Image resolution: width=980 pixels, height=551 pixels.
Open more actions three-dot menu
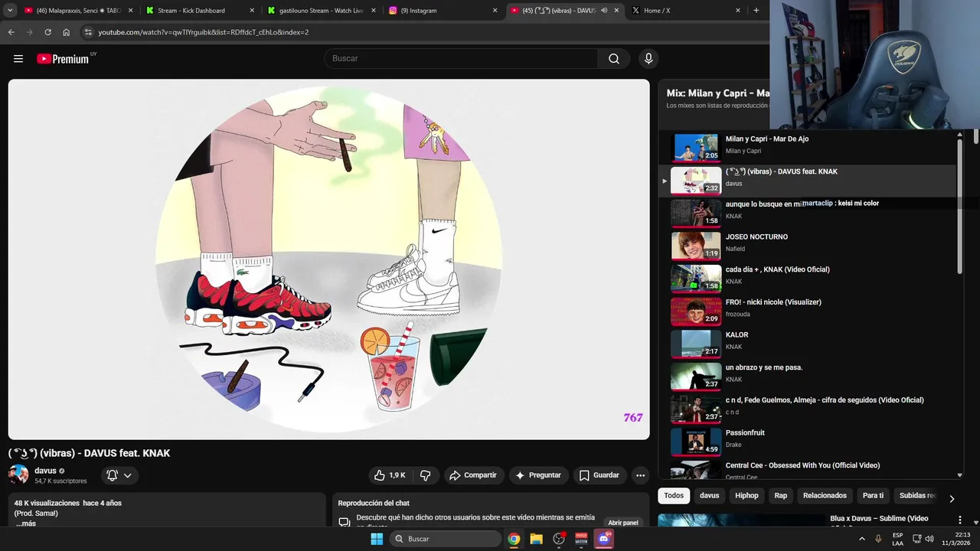point(640,475)
